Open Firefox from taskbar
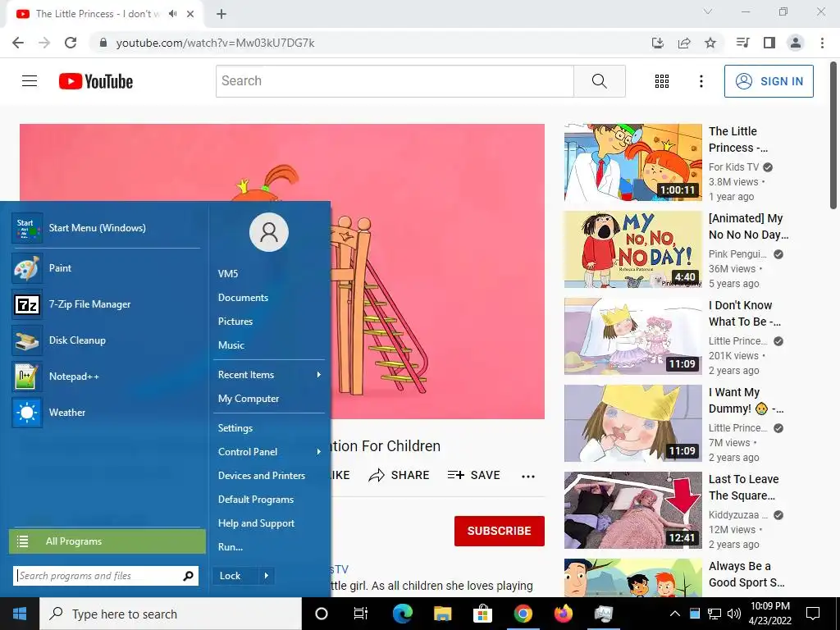Screen dimensions: 840x630 [x=563, y=614]
